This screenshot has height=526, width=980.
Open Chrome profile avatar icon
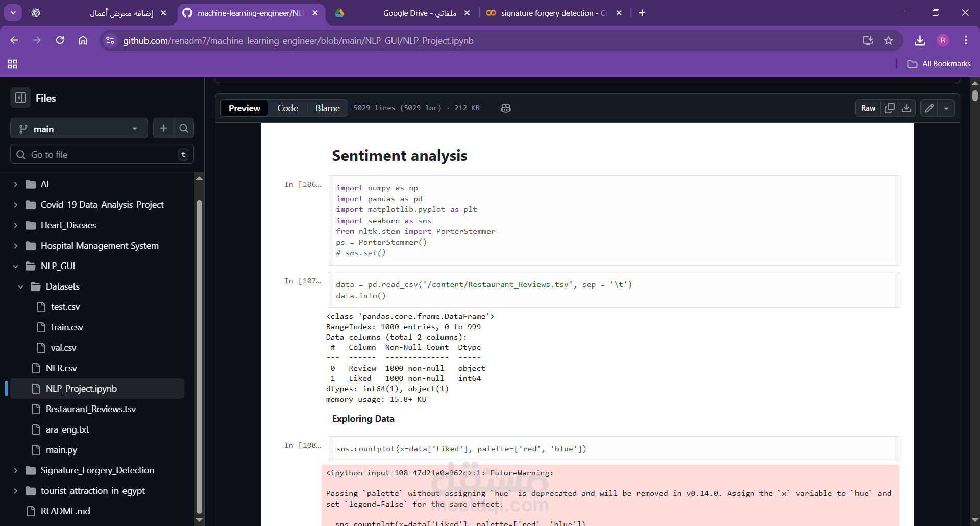pyautogui.click(x=943, y=40)
